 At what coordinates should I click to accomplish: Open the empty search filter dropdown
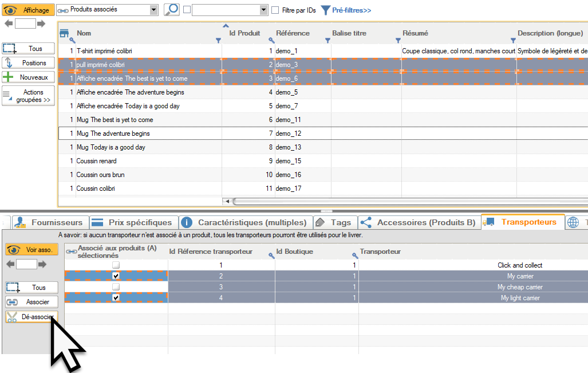[x=263, y=10]
